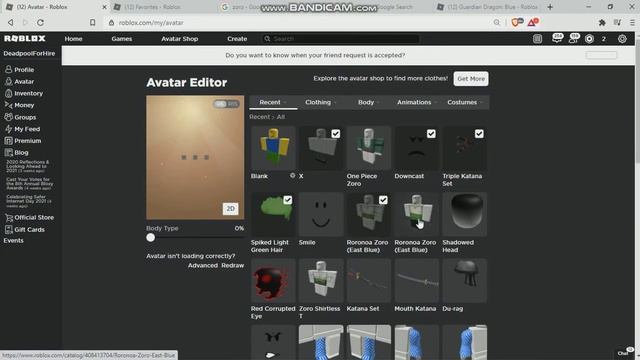640x360 pixels.
Task: Click the DeadpoolForHire username
Action: (x=29, y=53)
